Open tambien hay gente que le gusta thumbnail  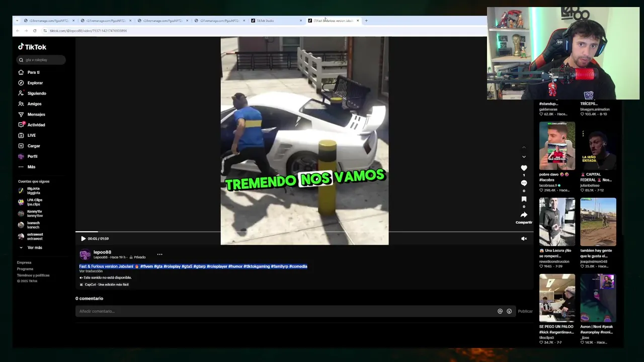tap(598, 222)
